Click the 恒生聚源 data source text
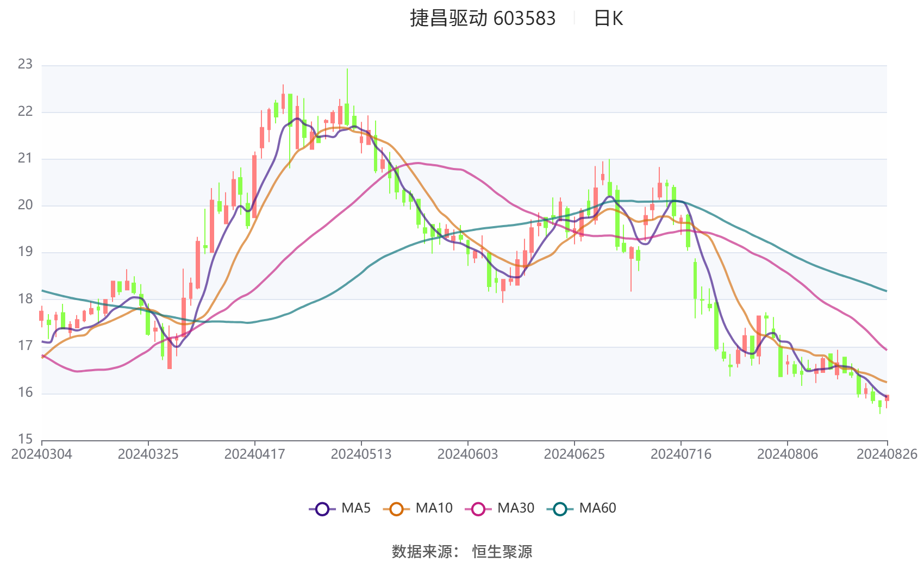 click(502, 551)
